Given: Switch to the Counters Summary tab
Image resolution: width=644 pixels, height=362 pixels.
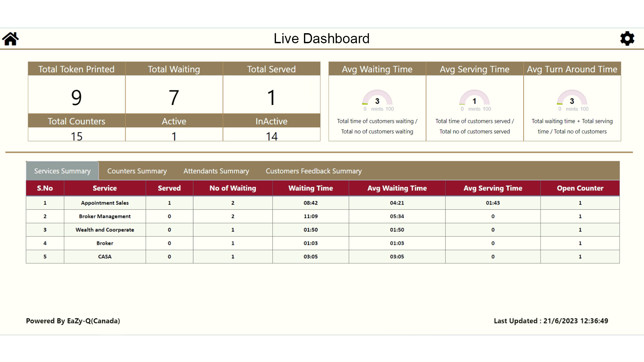Looking at the screenshot, I should [137, 171].
